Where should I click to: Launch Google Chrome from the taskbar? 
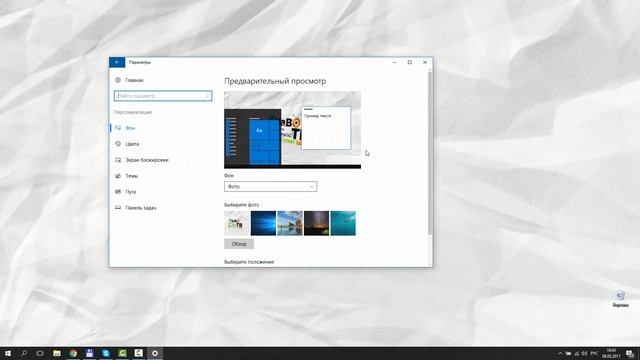(73, 353)
